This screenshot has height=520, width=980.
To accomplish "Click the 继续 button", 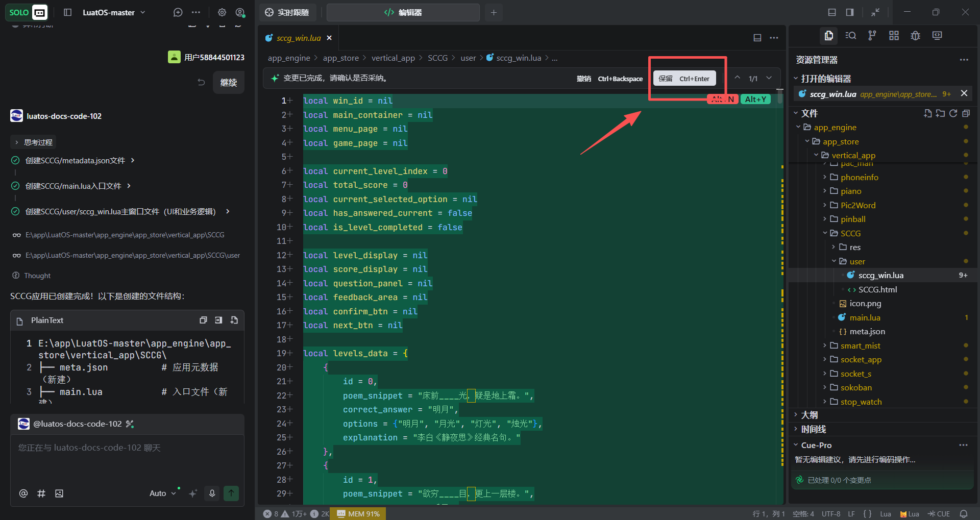I will 228,82.
